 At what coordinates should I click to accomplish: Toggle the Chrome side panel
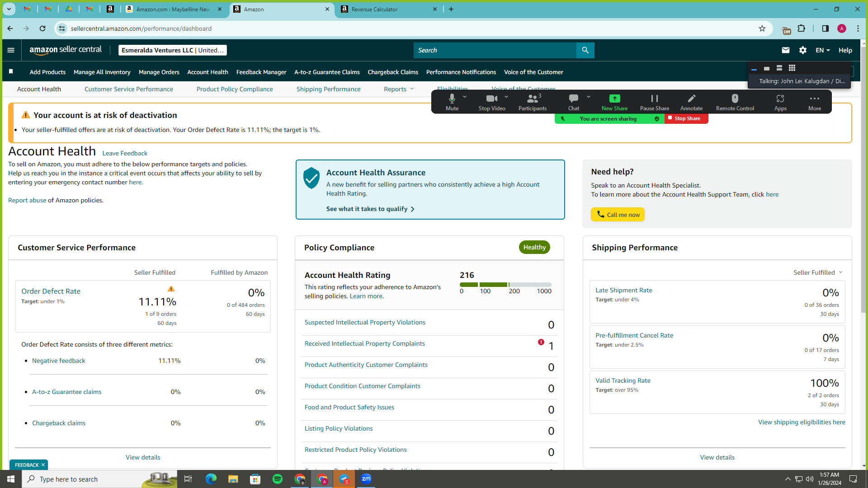coord(826,28)
